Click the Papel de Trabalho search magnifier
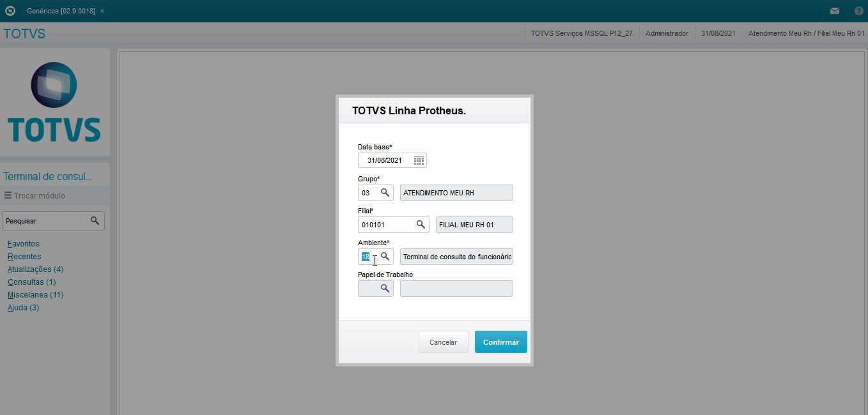This screenshot has height=415, width=868. tap(385, 288)
